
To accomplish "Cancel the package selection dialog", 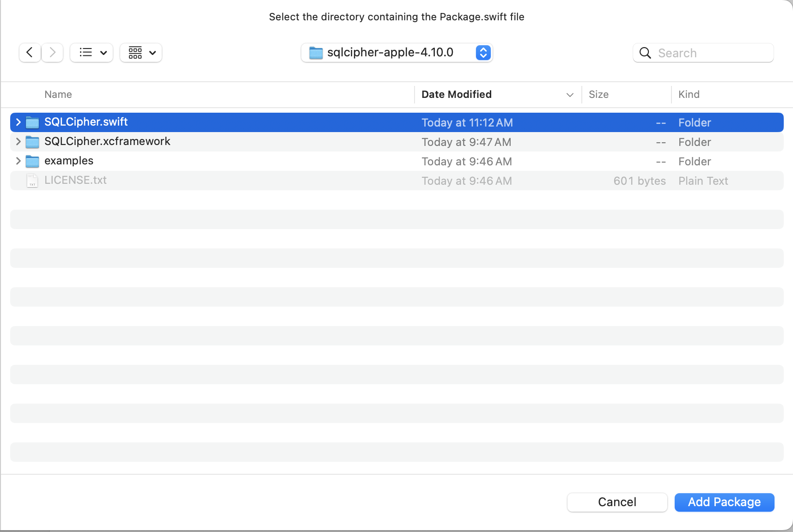I will pyautogui.click(x=617, y=502).
